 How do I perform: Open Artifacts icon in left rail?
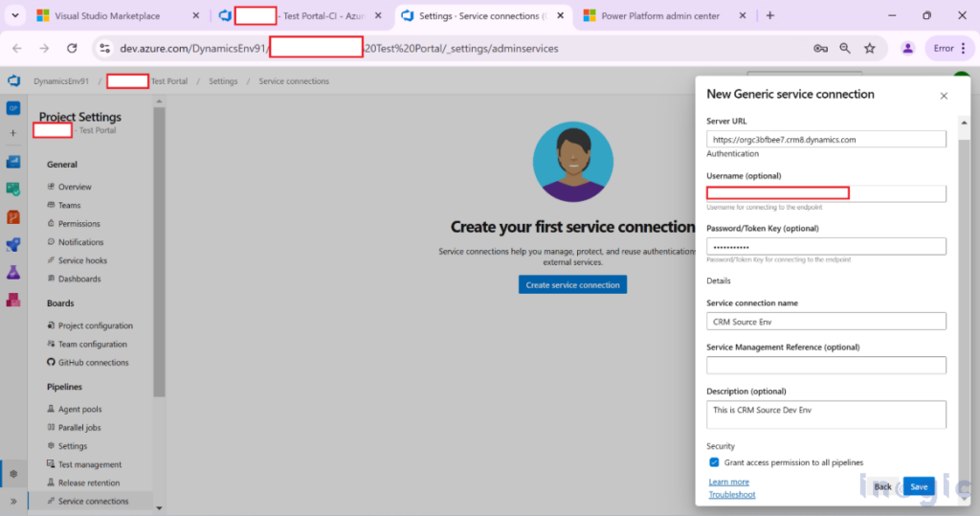(x=13, y=300)
